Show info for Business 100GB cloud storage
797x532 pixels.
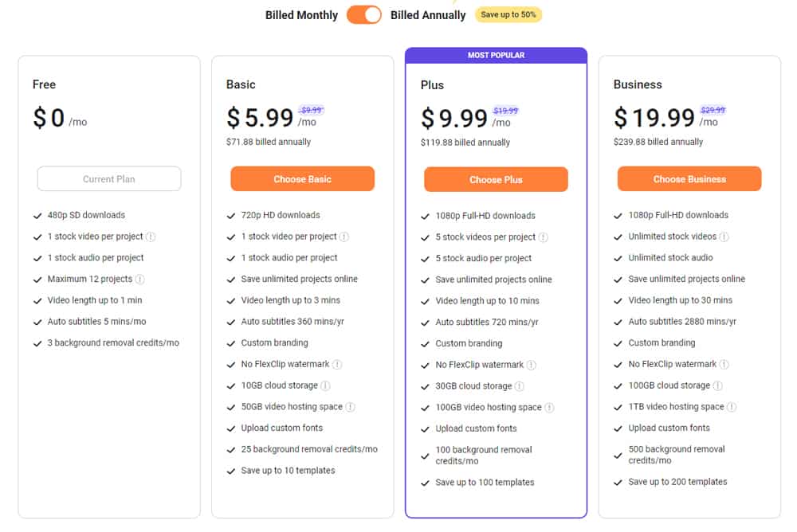(x=718, y=385)
